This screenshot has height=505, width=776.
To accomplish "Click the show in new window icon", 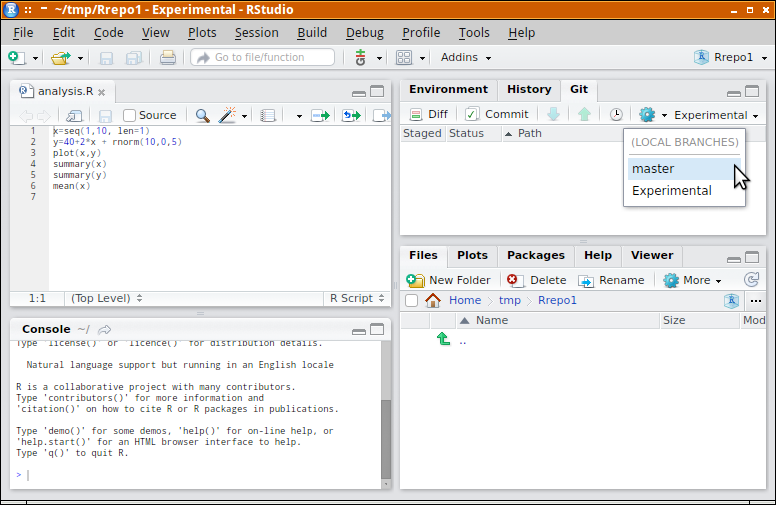I will pyautogui.click(x=74, y=116).
